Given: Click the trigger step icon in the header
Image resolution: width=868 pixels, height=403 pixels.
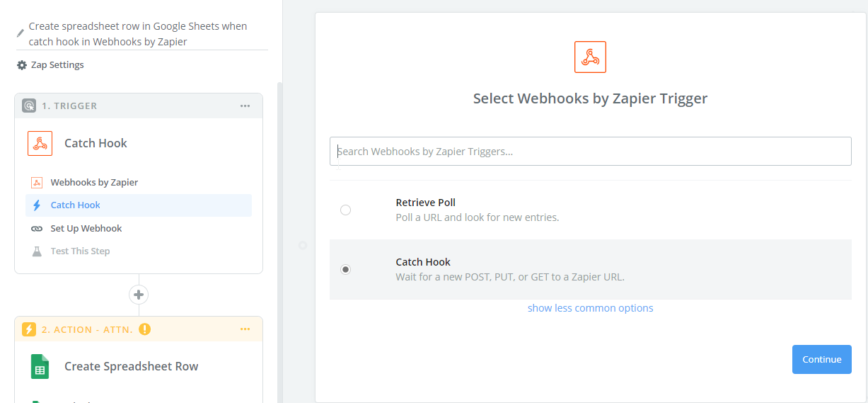Looking at the screenshot, I should click(29, 106).
